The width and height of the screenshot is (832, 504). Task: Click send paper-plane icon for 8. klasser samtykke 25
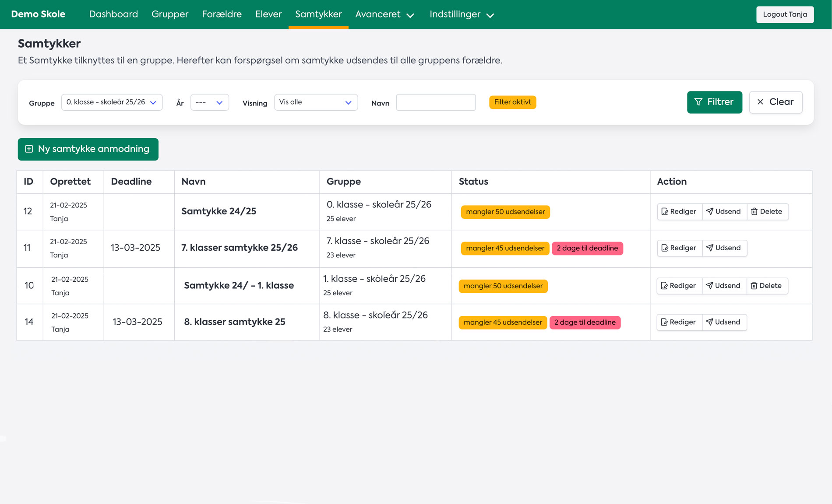(x=709, y=322)
